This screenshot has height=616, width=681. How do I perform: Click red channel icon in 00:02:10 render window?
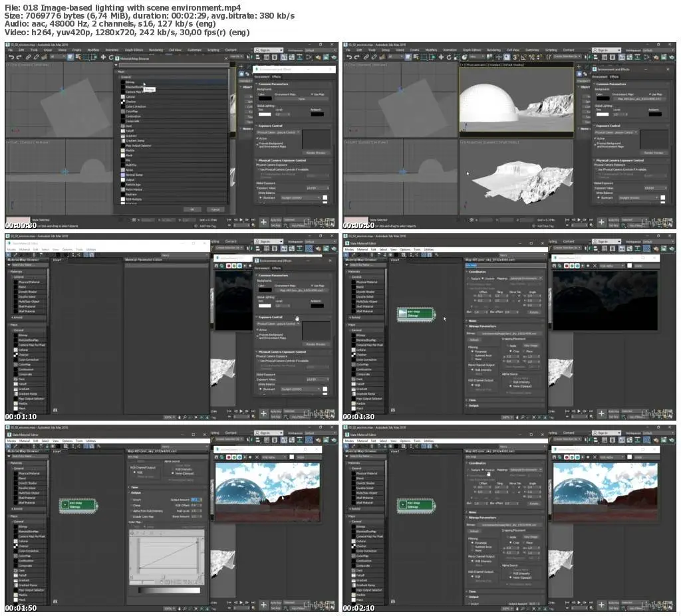(567, 457)
